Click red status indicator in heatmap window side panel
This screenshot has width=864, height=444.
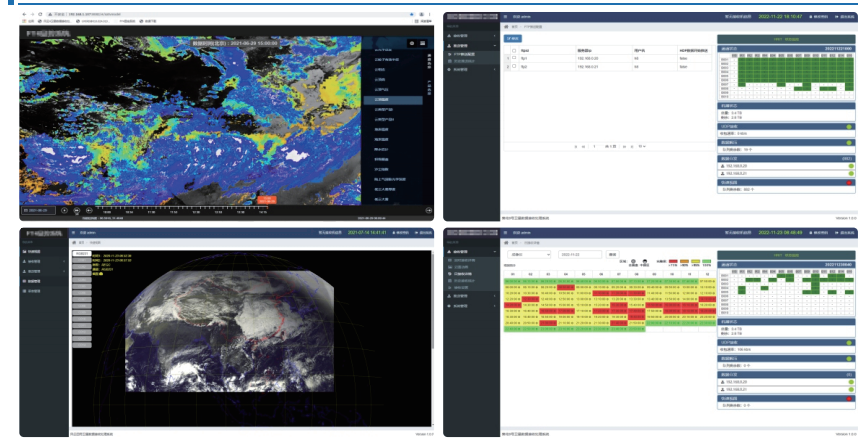(849, 398)
